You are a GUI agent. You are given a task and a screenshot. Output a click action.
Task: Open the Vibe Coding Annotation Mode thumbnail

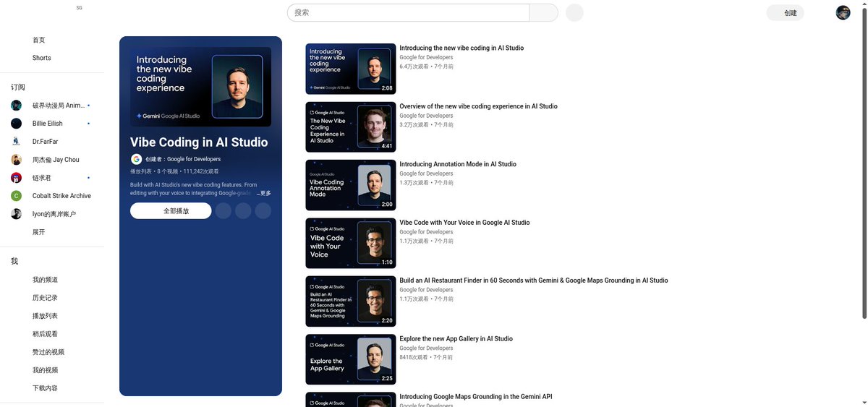coord(351,185)
